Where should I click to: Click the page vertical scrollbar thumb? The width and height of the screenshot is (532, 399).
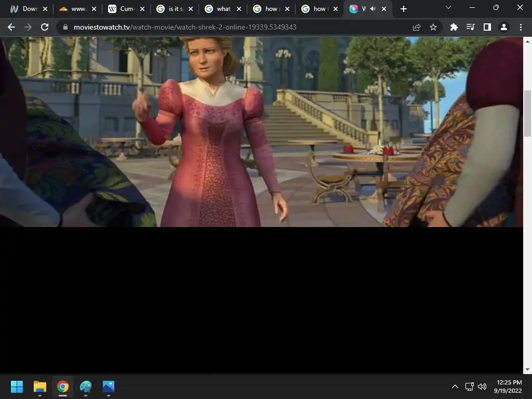pos(528,113)
